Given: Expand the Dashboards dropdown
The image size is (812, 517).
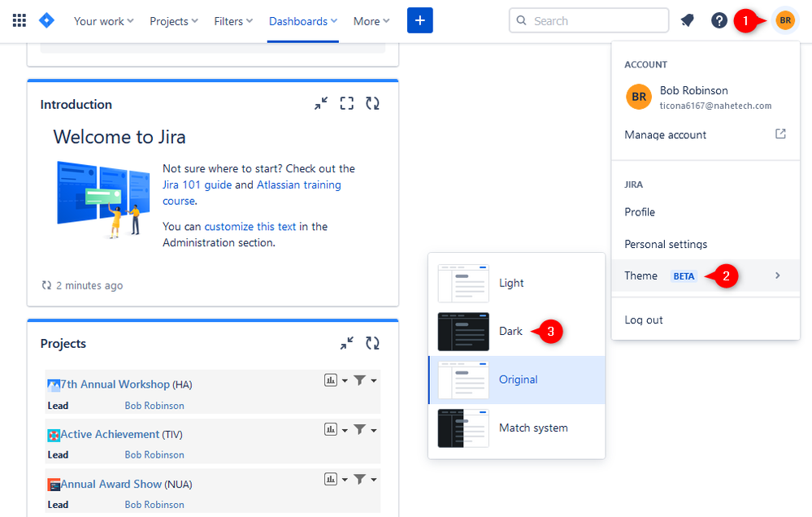Looking at the screenshot, I should (303, 21).
